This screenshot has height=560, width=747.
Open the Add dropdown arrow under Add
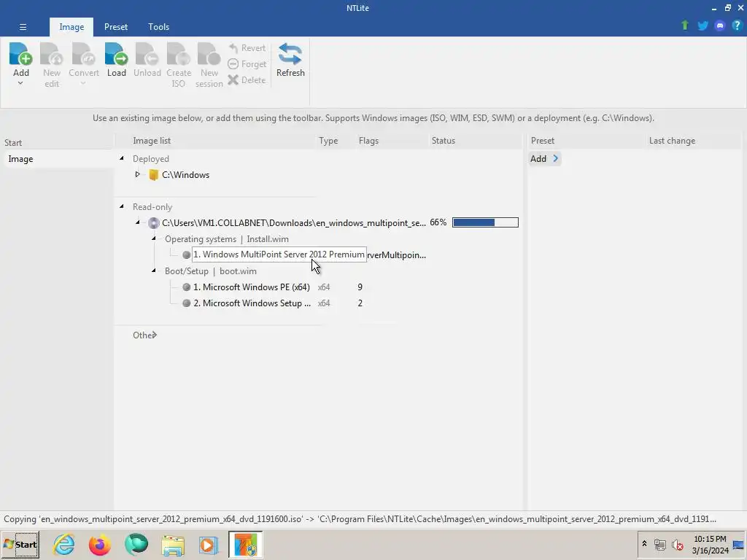(x=20, y=83)
